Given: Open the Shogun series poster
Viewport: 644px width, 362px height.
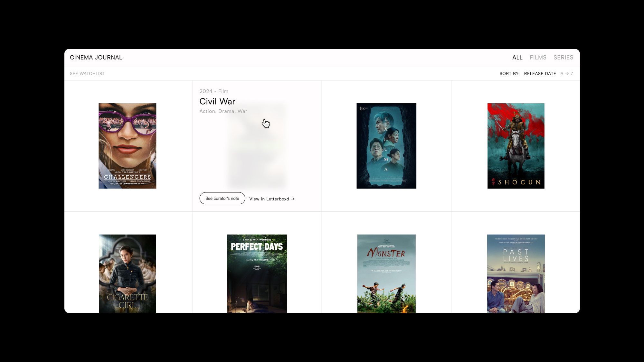Looking at the screenshot, I should coord(516,146).
